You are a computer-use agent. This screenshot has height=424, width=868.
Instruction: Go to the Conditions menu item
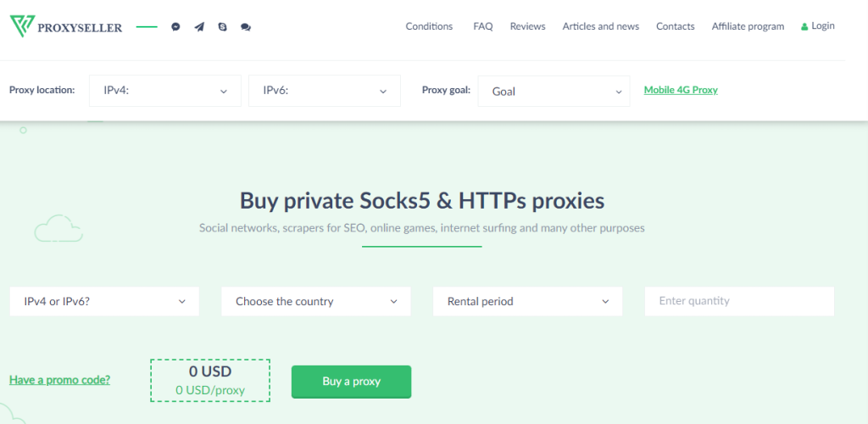pos(429,26)
